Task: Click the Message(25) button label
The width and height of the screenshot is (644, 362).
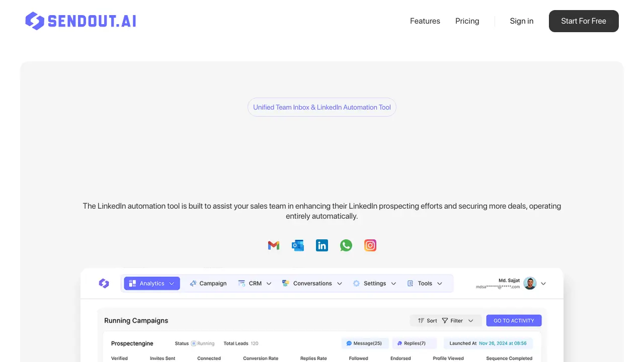Action: (x=368, y=343)
